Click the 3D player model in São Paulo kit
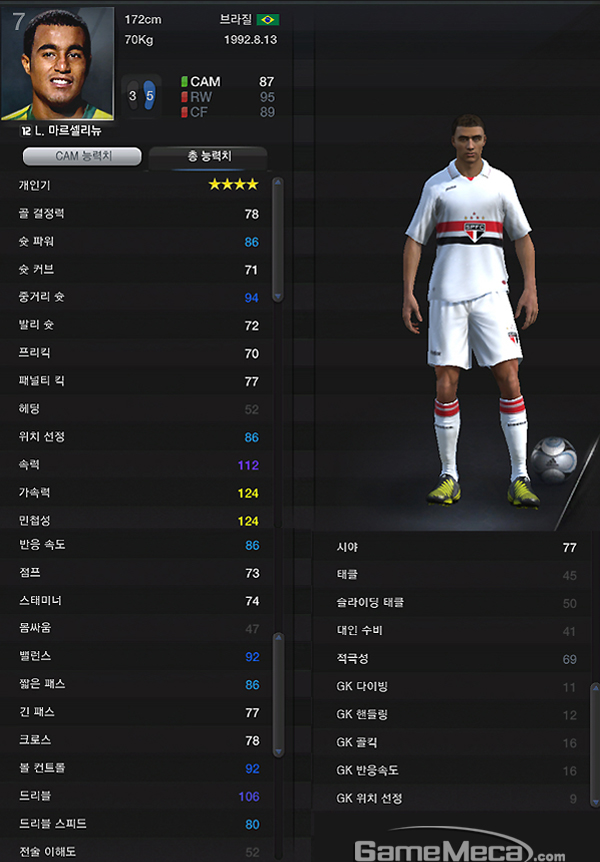 pos(470,311)
